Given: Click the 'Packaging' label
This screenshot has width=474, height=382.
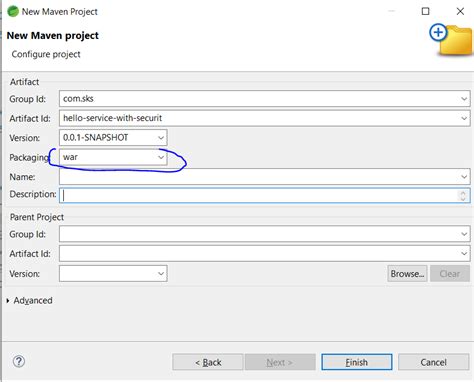Looking at the screenshot, I should (x=29, y=157).
